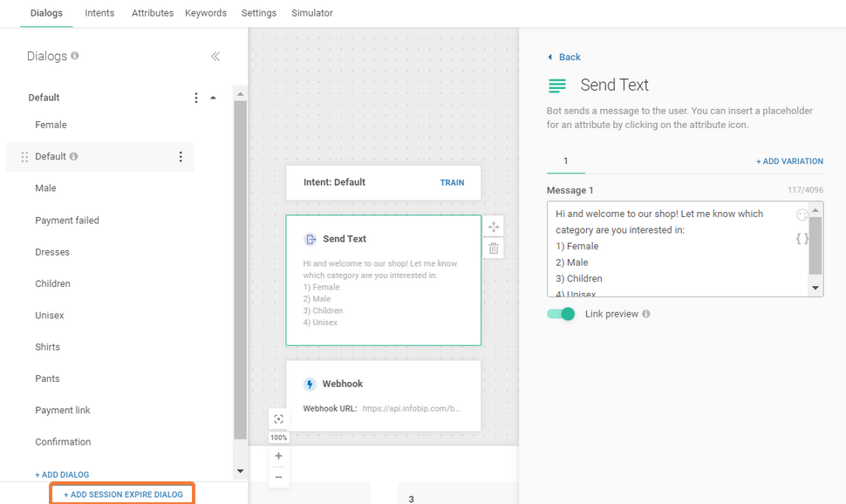Click the move handle beside Send Text block
The width and height of the screenshot is (846, 504).
point(494,227)
